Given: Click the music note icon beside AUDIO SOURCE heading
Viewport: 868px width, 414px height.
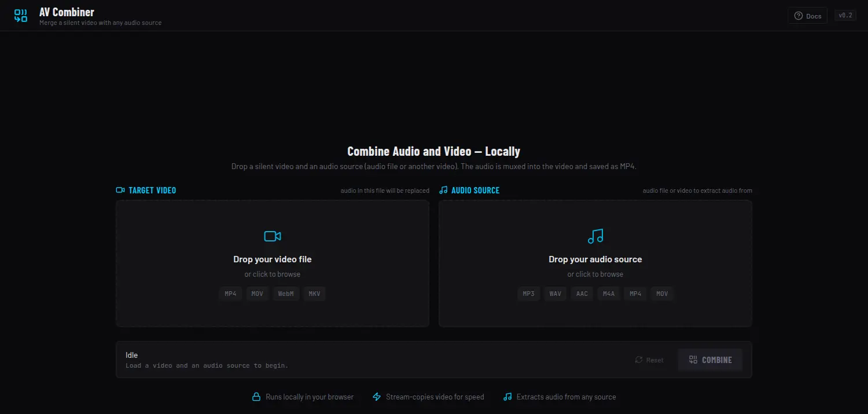Looking at the screenshot, I should (443, 190).
